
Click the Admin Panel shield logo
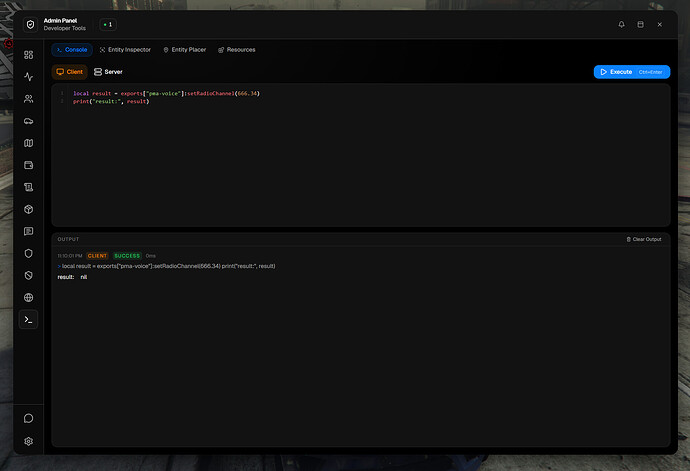pos(30,24)
